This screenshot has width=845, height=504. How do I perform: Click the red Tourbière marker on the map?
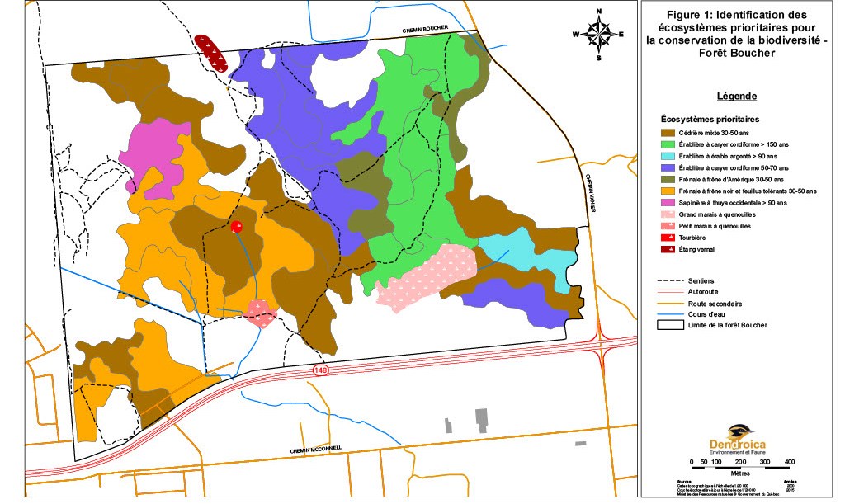click(237, 227)
